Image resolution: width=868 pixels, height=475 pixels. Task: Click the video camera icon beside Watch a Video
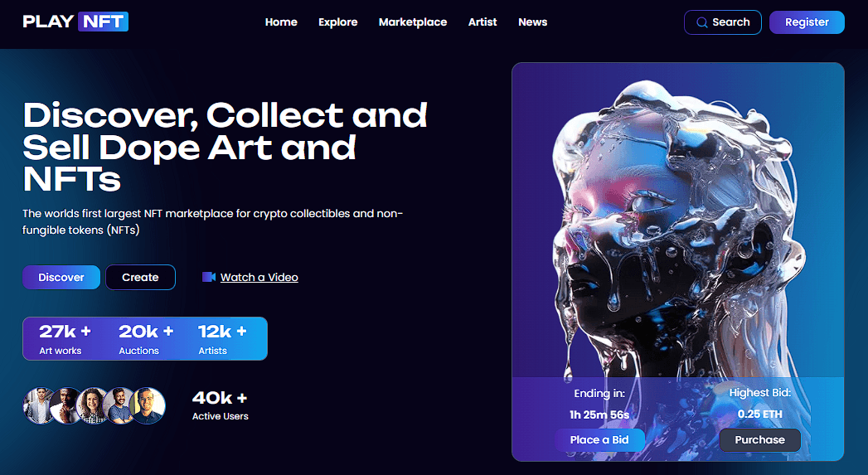tap(209, 277)
